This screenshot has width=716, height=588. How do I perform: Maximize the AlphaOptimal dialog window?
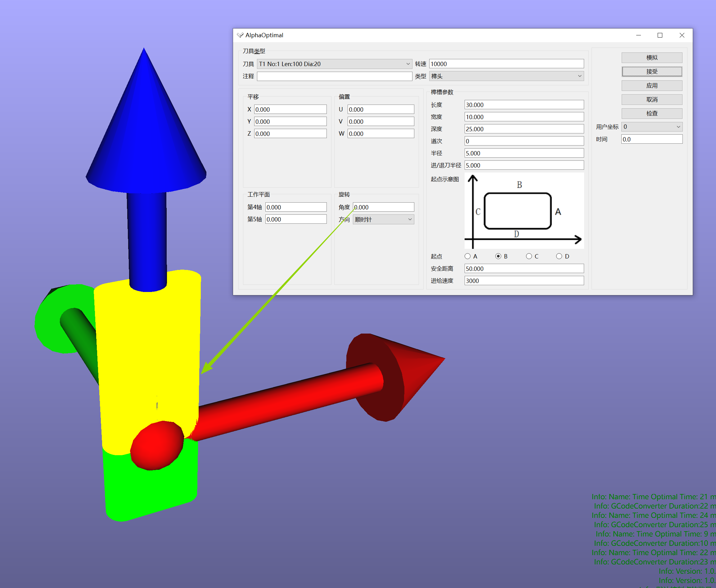tap(660, 35)
